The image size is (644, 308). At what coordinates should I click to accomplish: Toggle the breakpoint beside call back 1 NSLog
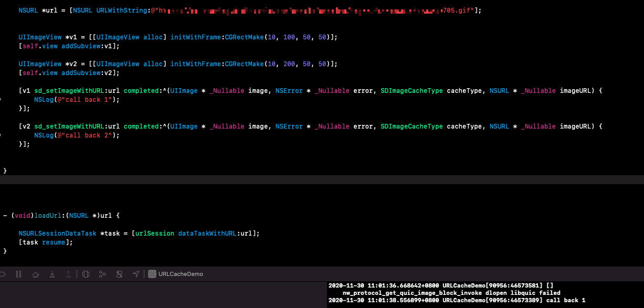(2, 99)
